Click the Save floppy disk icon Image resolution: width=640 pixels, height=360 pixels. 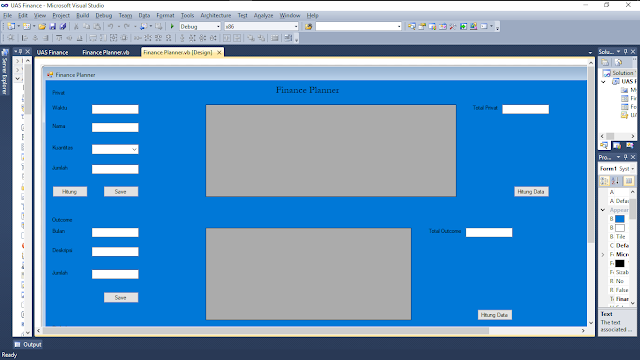tap(53, 27)
